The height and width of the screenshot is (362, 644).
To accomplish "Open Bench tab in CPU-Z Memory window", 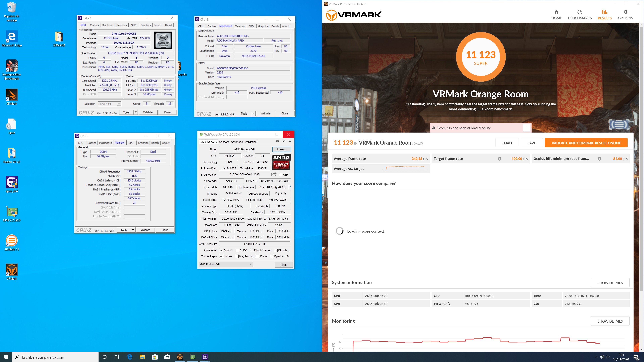I will 155,143.
